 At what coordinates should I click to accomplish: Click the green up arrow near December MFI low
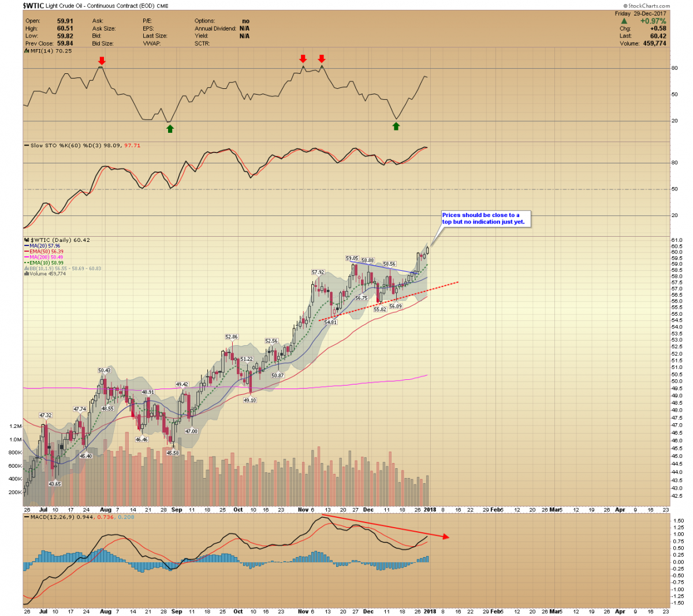click(396, 126)
